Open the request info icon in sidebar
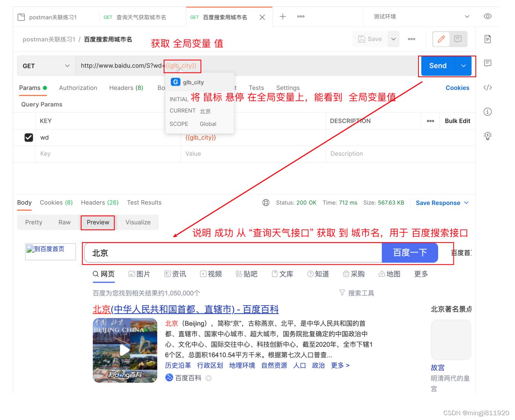515x420 pixels. 487,112
